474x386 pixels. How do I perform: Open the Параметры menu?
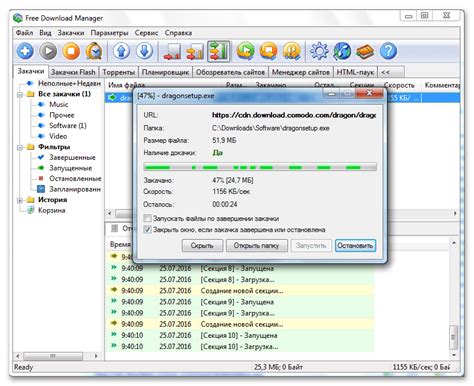coord(109,33)
